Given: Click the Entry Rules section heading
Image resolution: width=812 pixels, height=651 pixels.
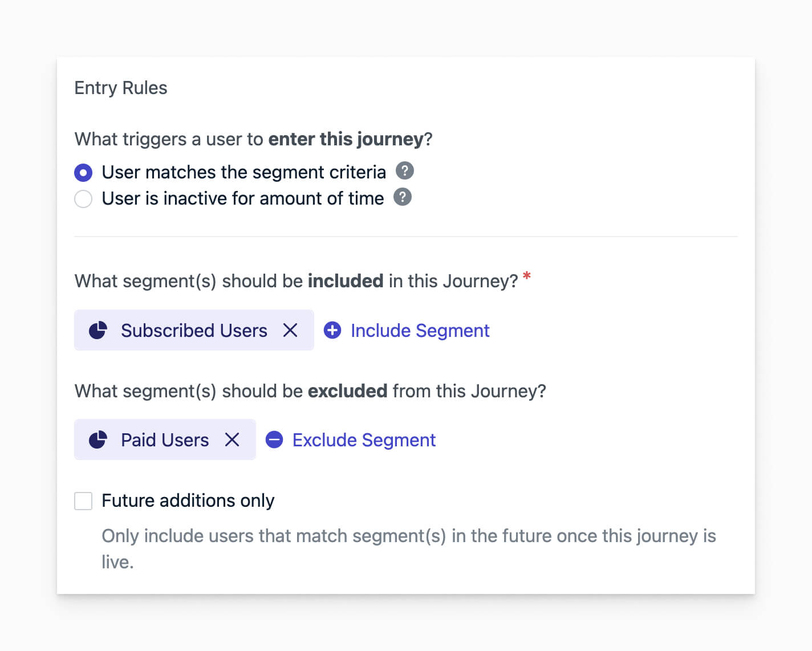Looking at the screenshot, I should tap(121, 88).
